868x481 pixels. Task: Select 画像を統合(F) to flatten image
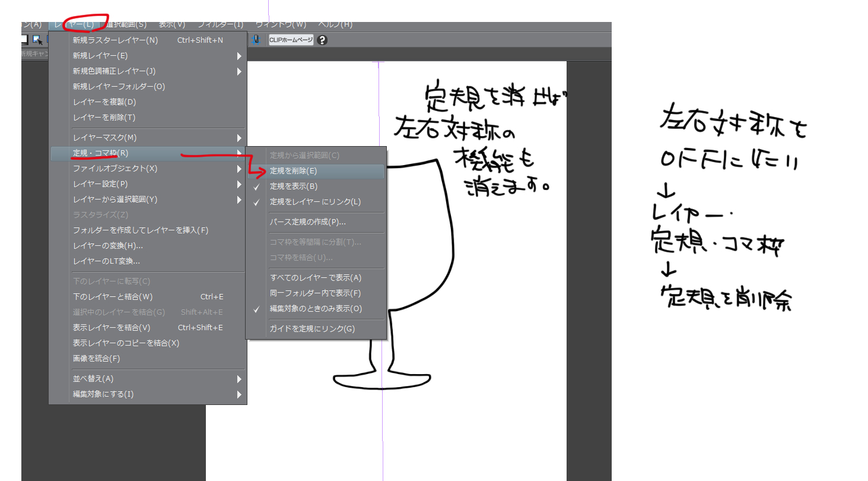tap(96, 359)
